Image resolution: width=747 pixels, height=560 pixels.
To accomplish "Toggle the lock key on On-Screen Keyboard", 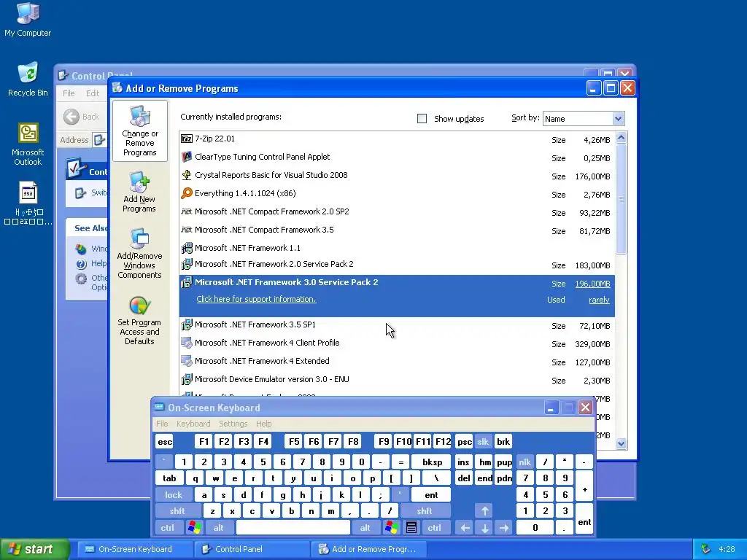I will tap(174, 495).
